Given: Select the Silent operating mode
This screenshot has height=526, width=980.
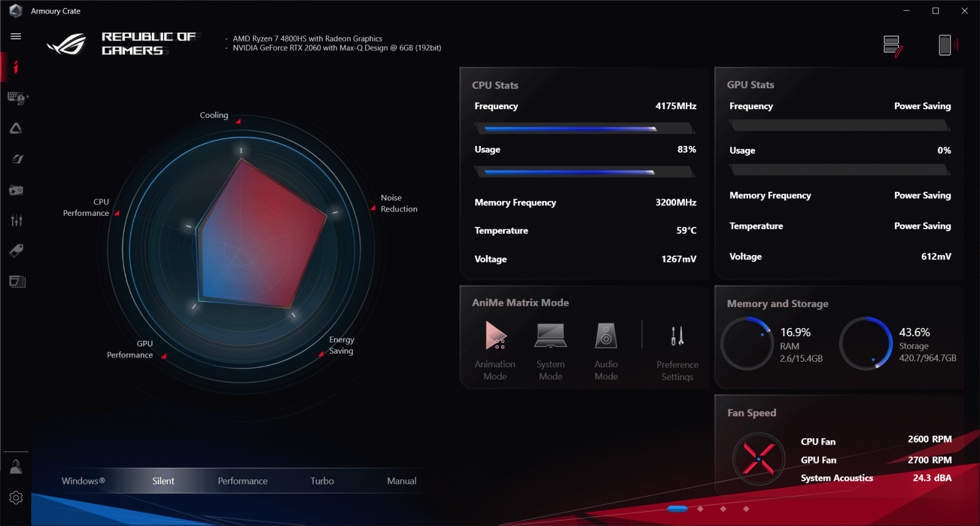Looking at the screenshot, I should (164, 481).
